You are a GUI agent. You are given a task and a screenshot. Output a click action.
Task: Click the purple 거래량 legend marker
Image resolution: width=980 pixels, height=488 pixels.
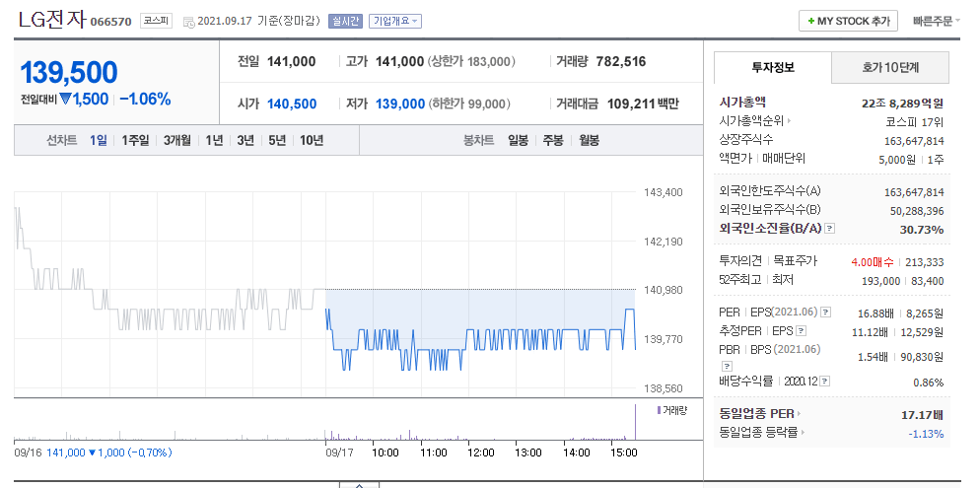click(x=659, y=410)
